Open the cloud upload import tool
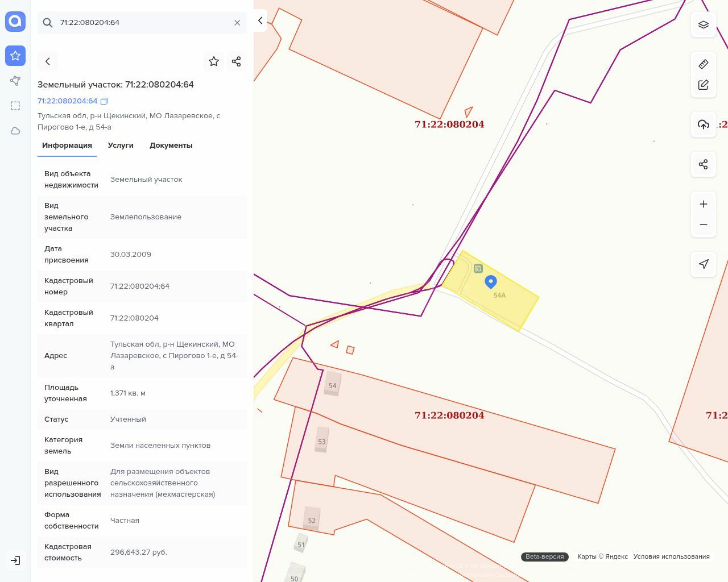The width and height of the screenshot is (728, 582). [x=704, y=124]
